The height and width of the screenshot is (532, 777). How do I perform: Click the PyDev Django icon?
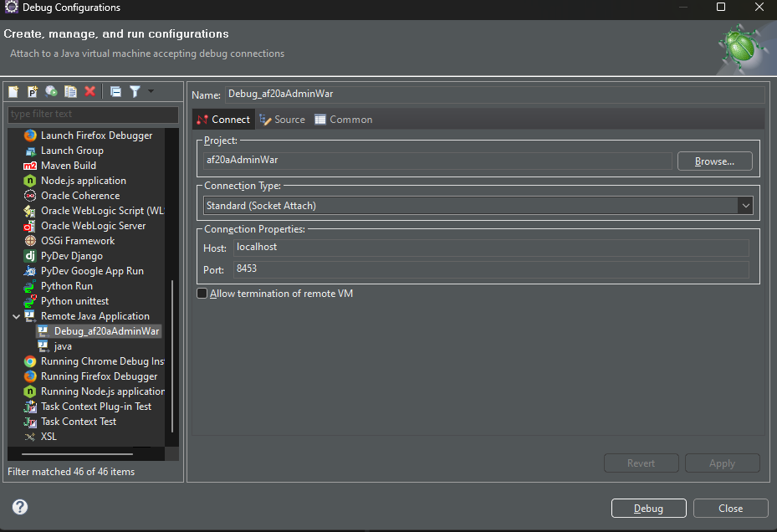point(30,256)
